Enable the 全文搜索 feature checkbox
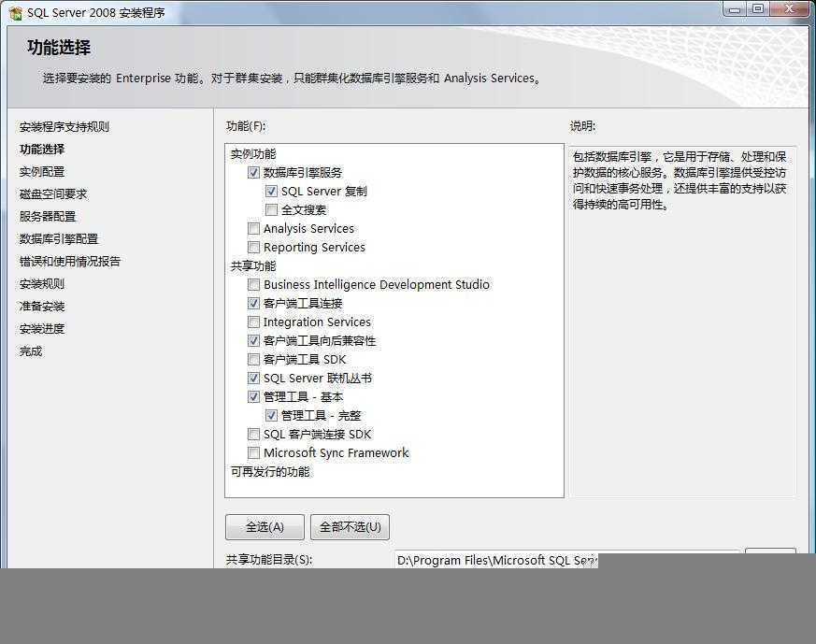816x644 pixels. pos(272,209)
